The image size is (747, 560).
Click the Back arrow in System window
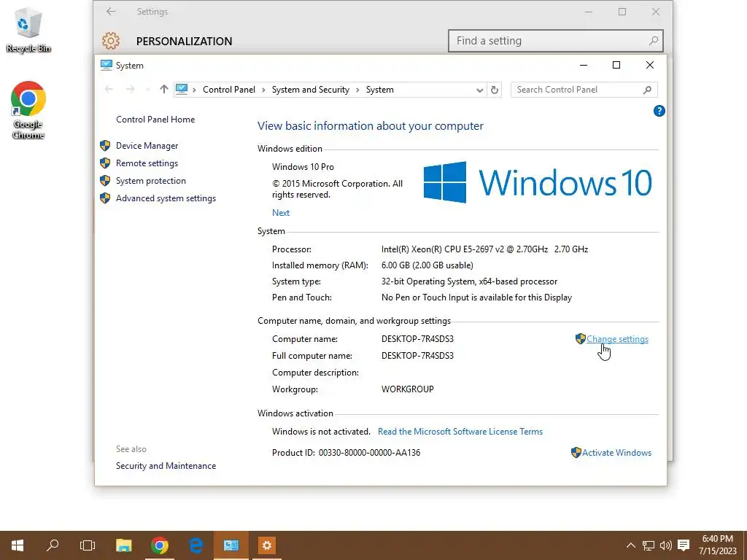pos(109,90)
